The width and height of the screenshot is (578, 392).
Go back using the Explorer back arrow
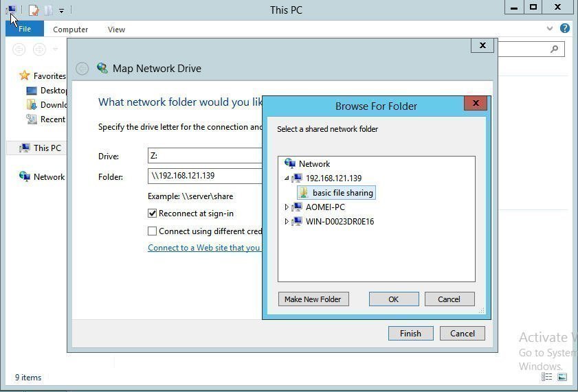click(19, 49)
